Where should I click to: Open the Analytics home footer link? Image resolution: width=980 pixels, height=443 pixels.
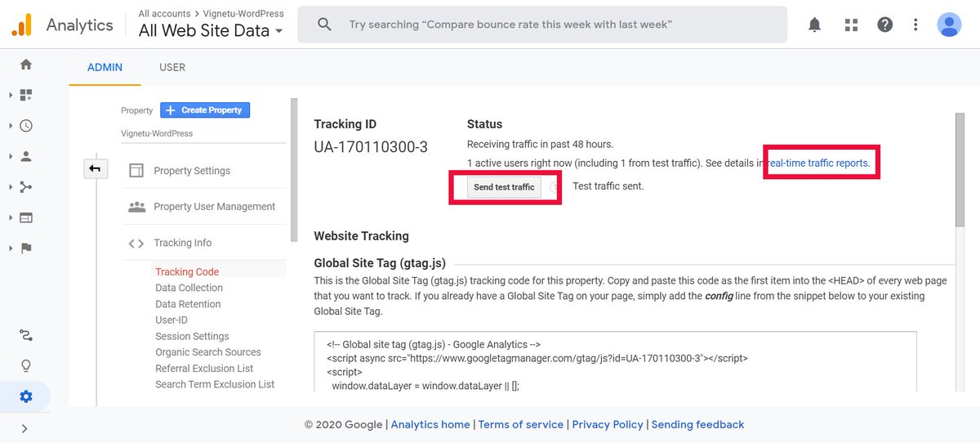[x=430, y=424]
